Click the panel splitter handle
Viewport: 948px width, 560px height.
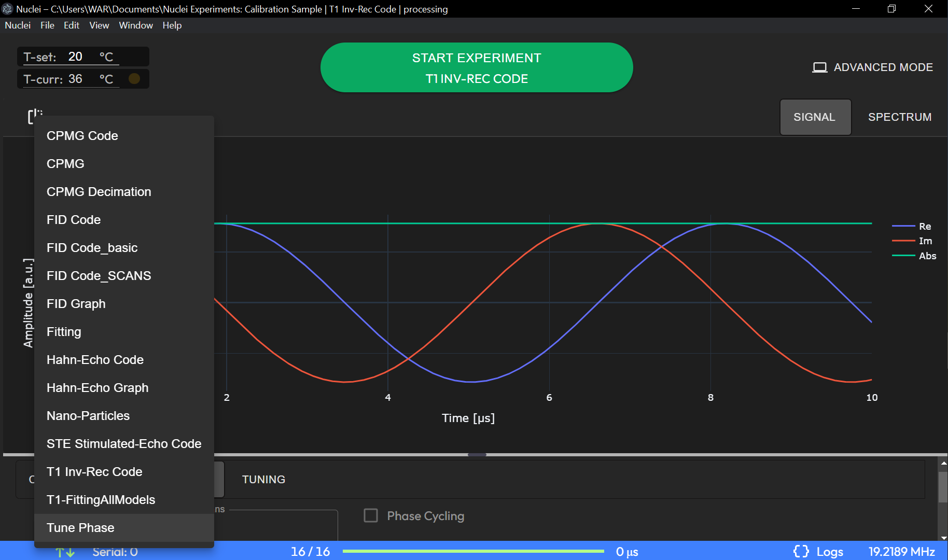click(477, 455)
